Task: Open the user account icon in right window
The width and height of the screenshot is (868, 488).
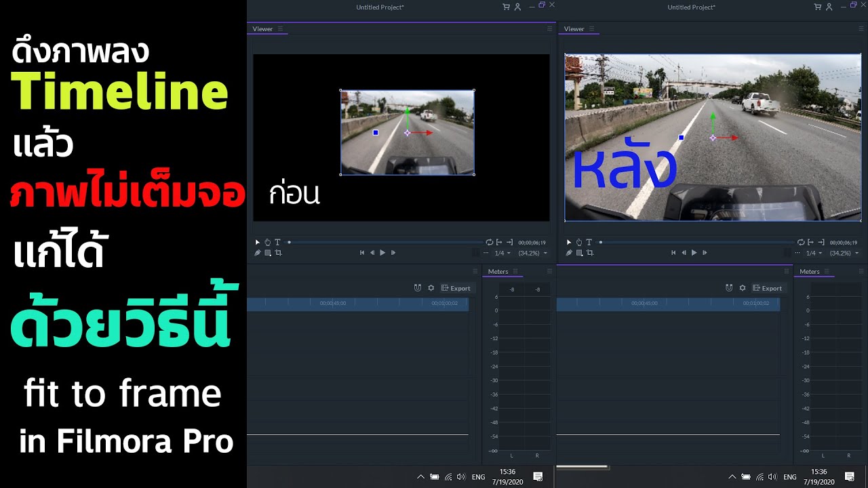Action: coord(829,7)
